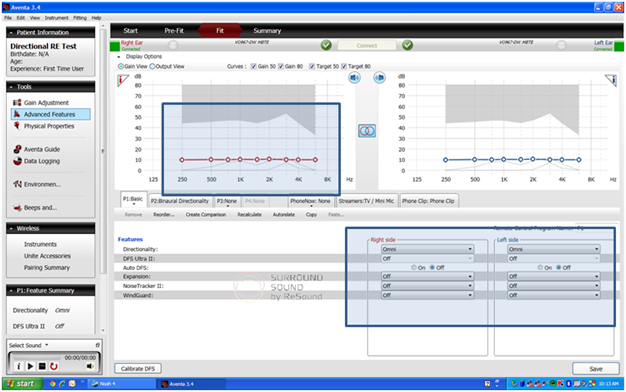Open right side NoiseTracker II dropdown
626x392 pixels.
click(427, 286)
